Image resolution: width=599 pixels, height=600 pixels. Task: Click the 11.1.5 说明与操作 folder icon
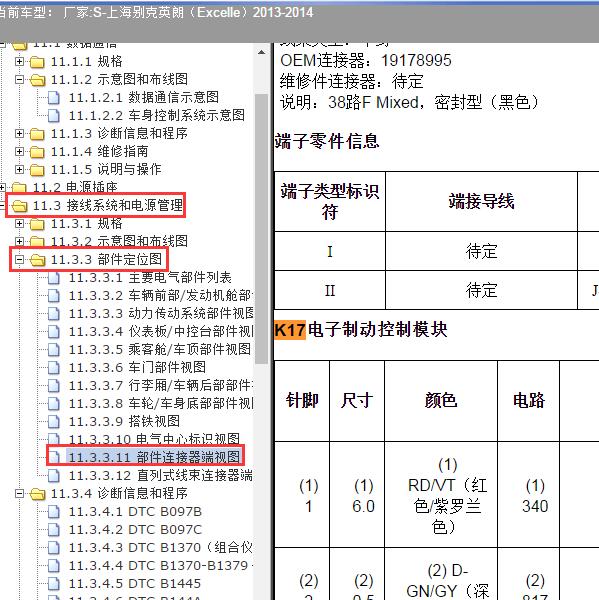[37, 170]
